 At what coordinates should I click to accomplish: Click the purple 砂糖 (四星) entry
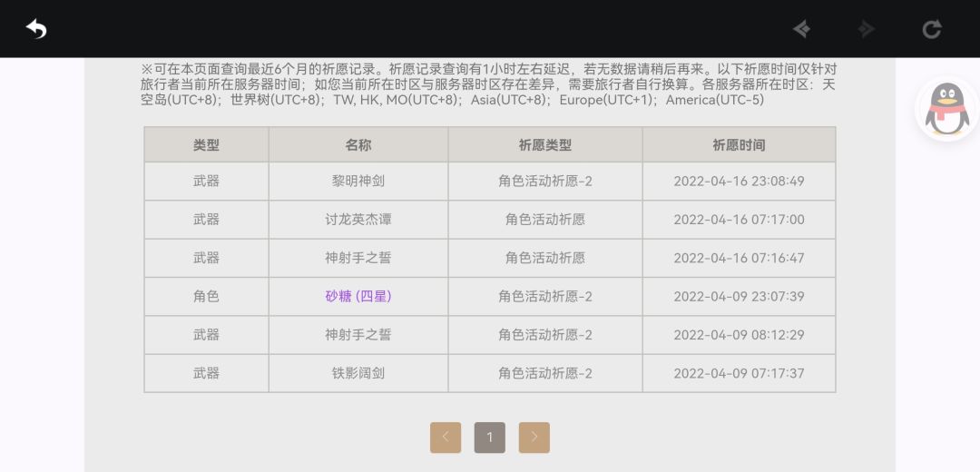point(358,296)
